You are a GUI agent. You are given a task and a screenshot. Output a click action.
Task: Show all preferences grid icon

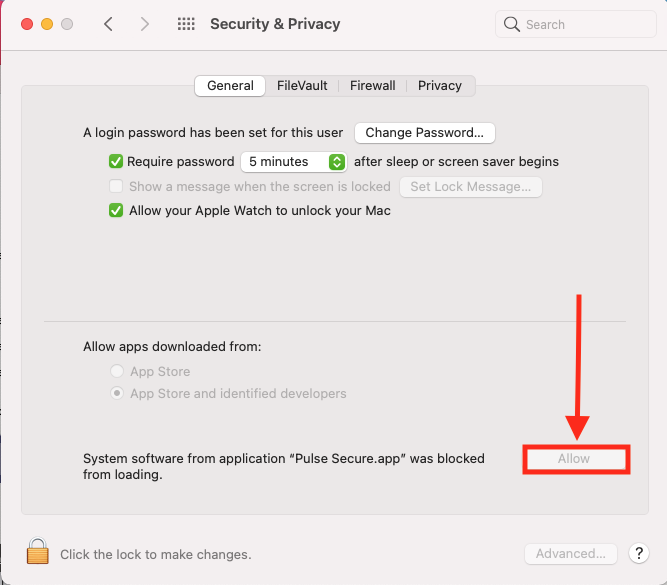pyautogui.click(x=186, y=24)
